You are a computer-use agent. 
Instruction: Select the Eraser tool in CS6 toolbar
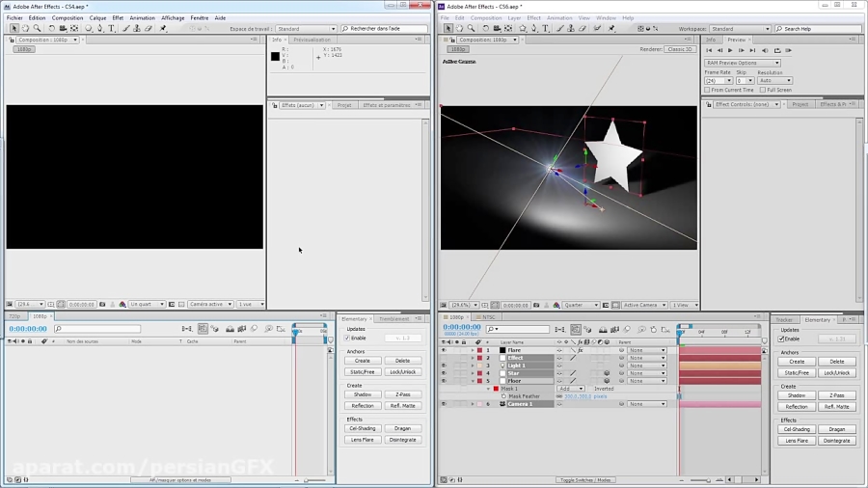[583, 28]
